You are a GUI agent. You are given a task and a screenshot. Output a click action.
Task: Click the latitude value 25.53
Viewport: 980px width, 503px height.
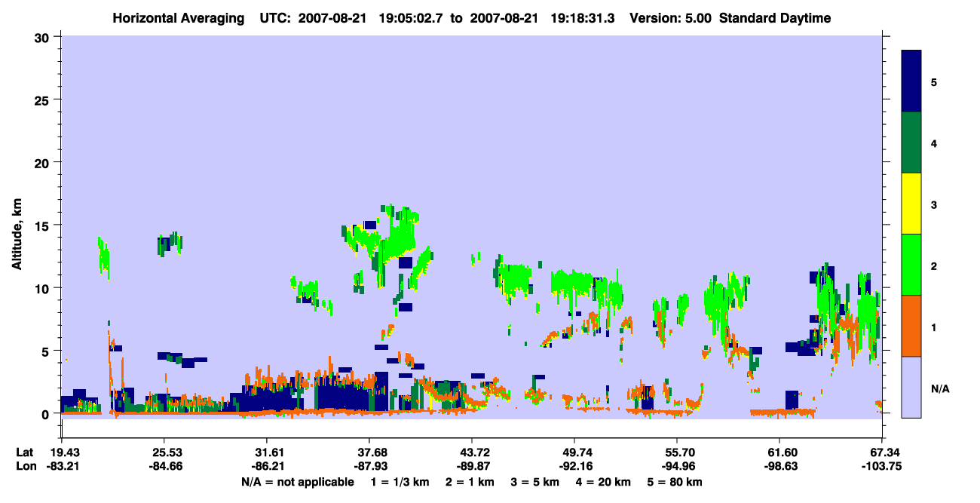[164, 452]
